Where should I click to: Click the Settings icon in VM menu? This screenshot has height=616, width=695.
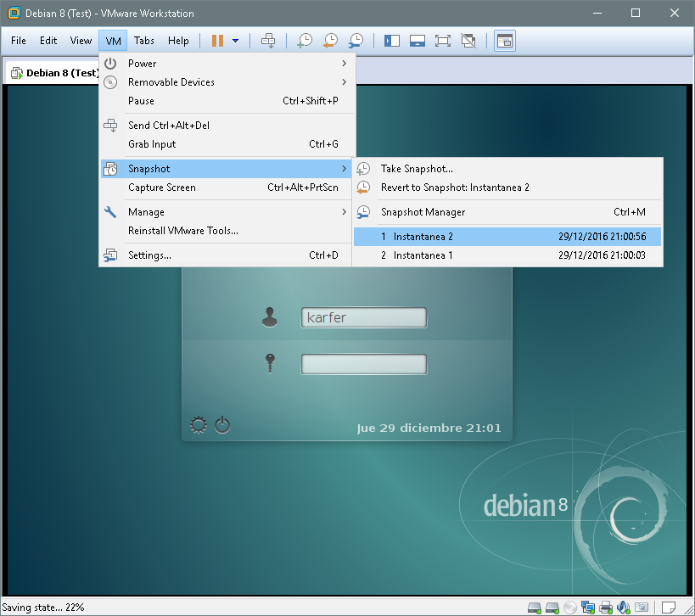point(110,255)
